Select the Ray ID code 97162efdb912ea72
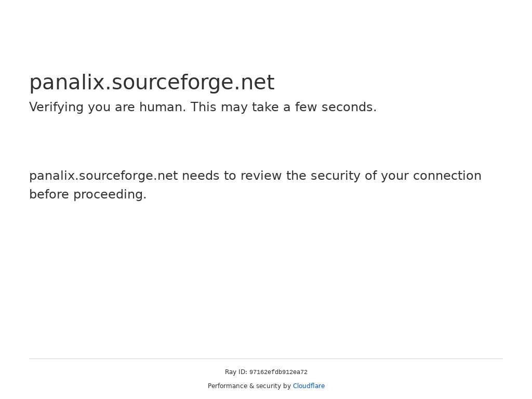This screenshot has height=399, width=532. [278, 372]
